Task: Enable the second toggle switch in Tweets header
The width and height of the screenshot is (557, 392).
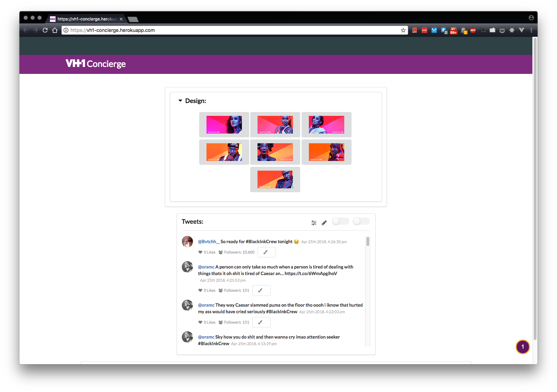Action: 361,221
